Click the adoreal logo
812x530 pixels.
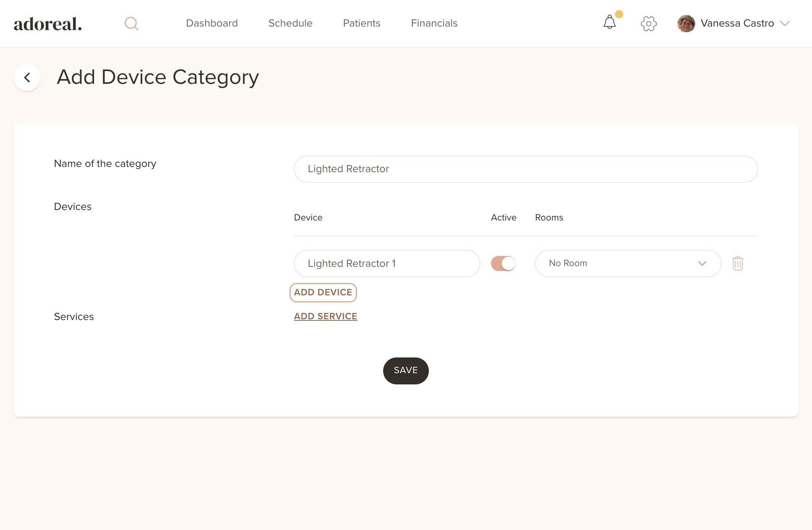pyautogui.click(x=48, y=24)
